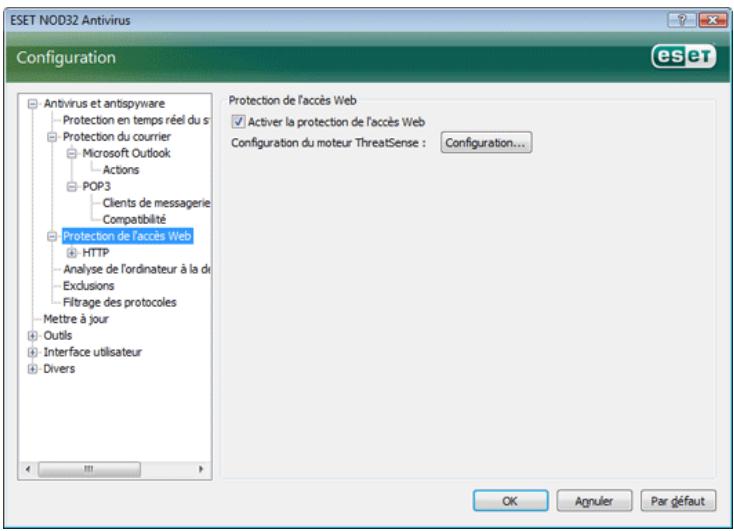734x531 pixels.
Task: Collapse Protection de l'accès Web node
Action: [x=52, y=236]
